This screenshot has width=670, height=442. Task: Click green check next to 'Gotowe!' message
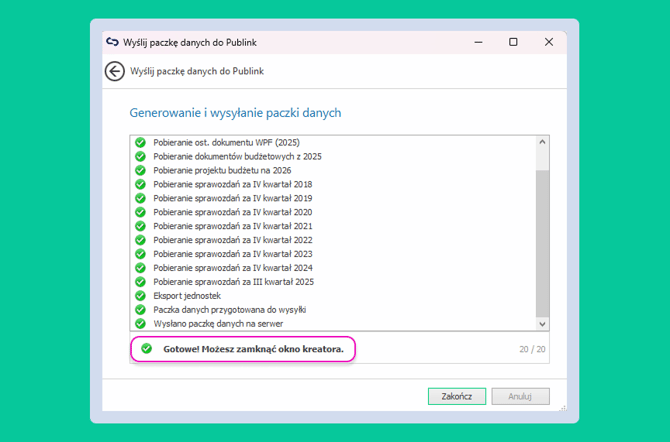pos(147,349)
